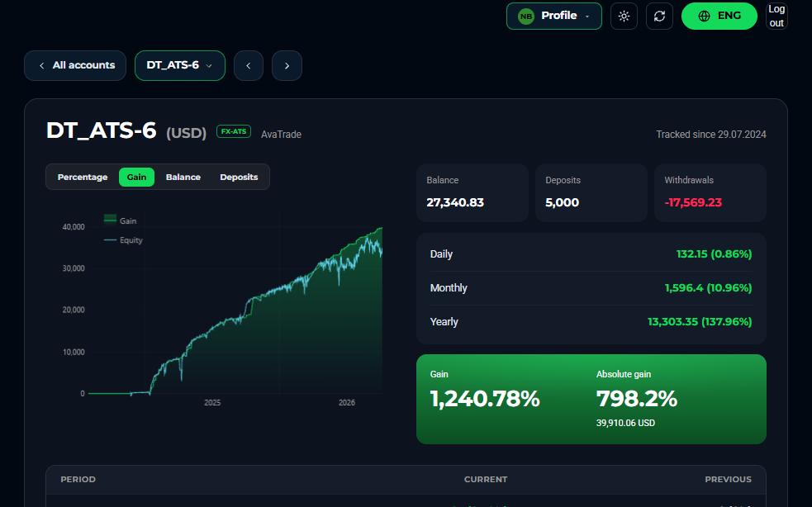Click the Balance value 27,340.83
The width and height of the screenshot is (812, 507).
[455, 202]
